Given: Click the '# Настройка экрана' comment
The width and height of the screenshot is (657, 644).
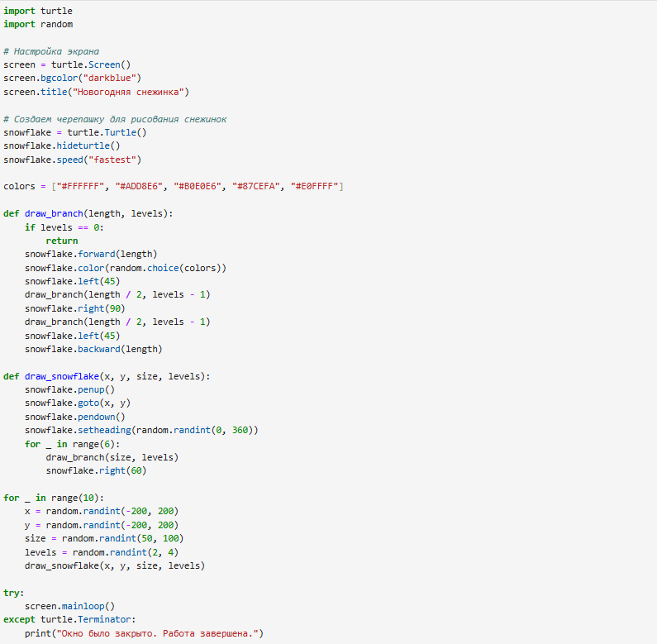Looking at the screenshot, I should tap(51, 51).
